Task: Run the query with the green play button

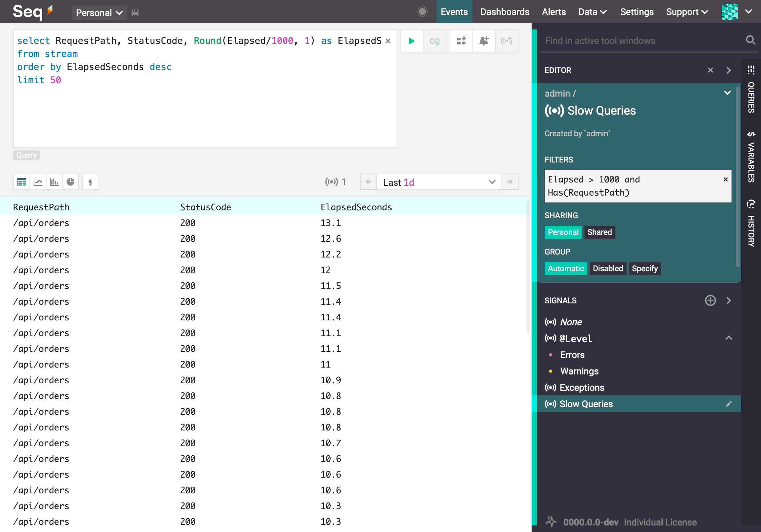Action: pos(411,41)
